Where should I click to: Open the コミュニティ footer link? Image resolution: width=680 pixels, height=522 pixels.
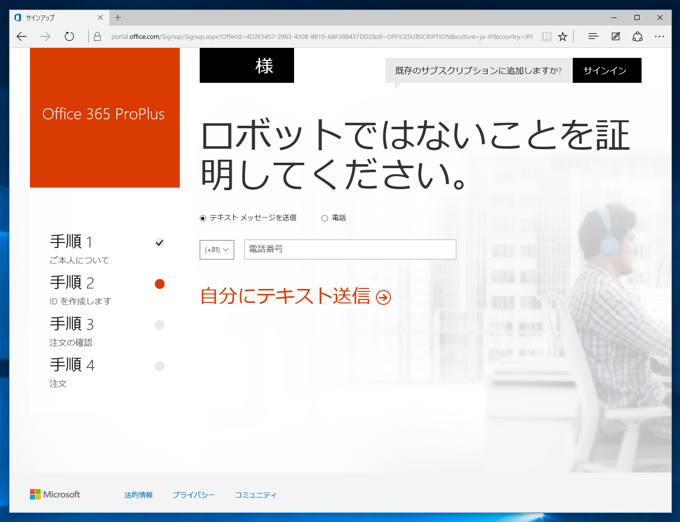pos(255,495)
